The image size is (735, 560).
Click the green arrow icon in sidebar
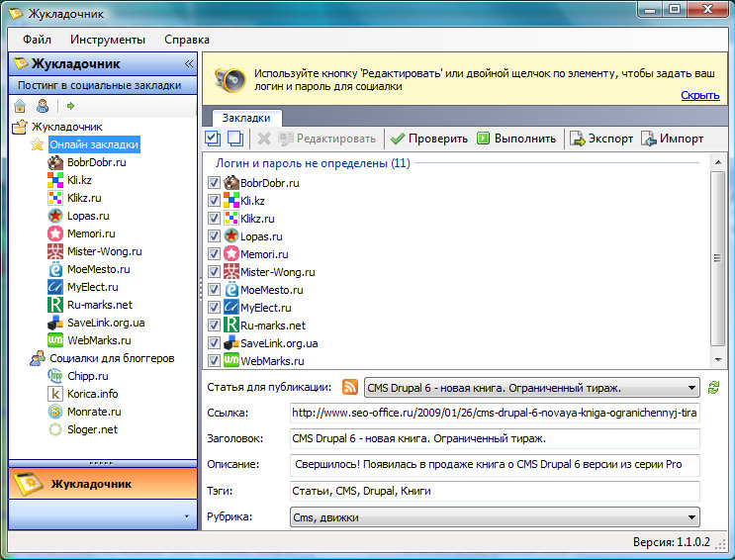pos(71,106)
